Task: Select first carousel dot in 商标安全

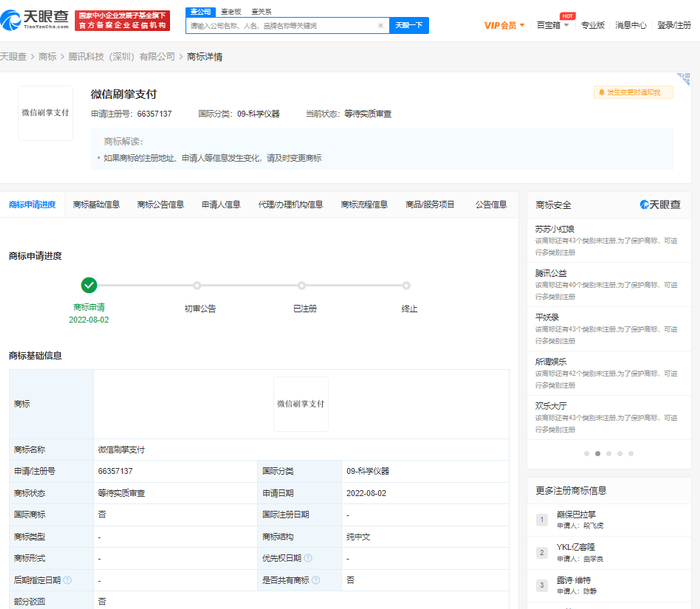Action: coord(586,453)
